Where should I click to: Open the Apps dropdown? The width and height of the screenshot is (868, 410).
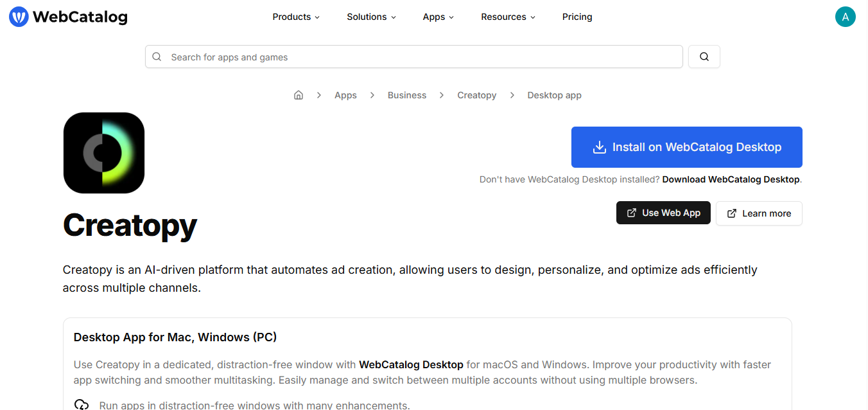(x=438, y=17)
